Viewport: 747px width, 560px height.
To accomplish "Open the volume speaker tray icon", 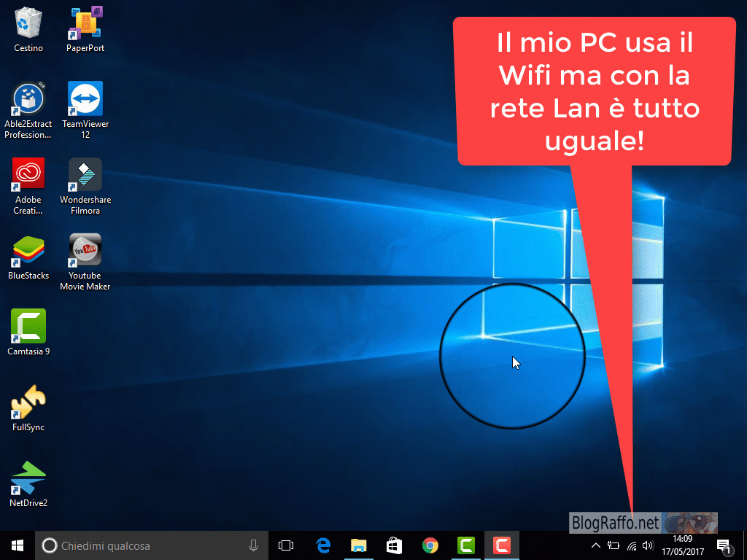I will (648, 545).
